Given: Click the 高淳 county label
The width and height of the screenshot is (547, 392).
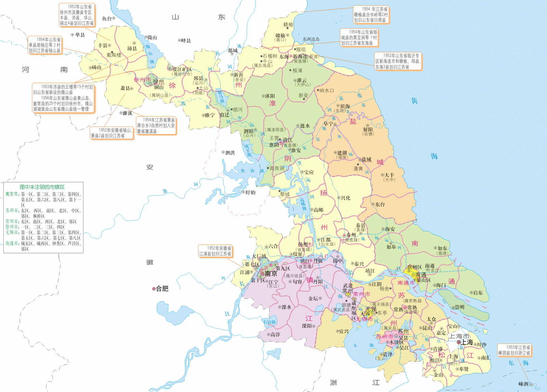Looking at the screenshot, I should pos(275,335).
